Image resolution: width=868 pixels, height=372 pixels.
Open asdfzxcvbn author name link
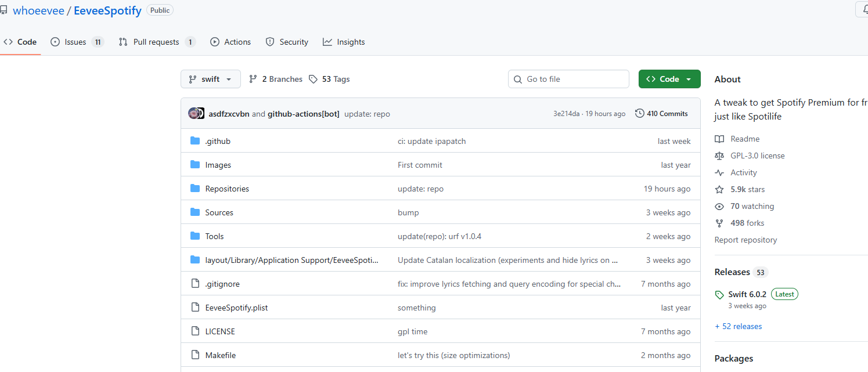(229, 114)
